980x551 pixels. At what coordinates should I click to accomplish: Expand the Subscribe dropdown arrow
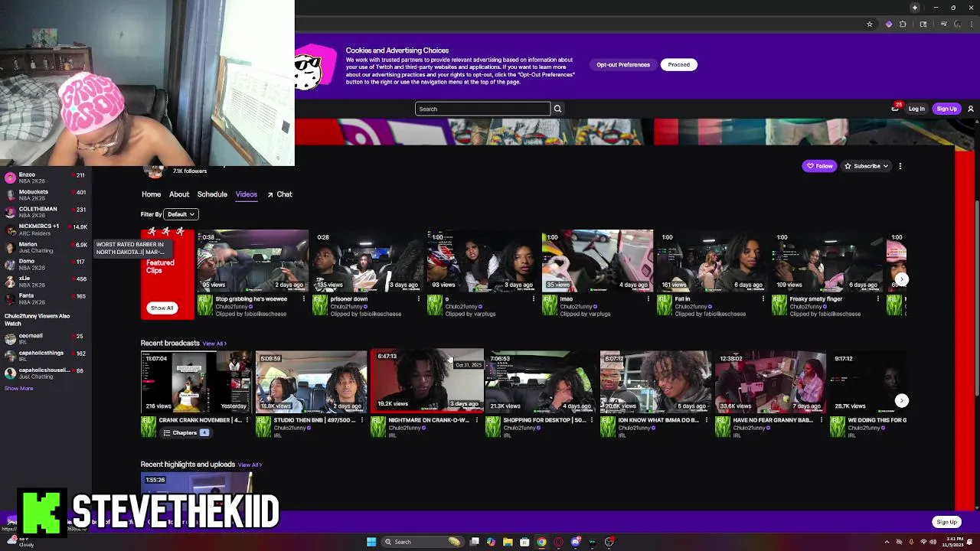[886, 166]
